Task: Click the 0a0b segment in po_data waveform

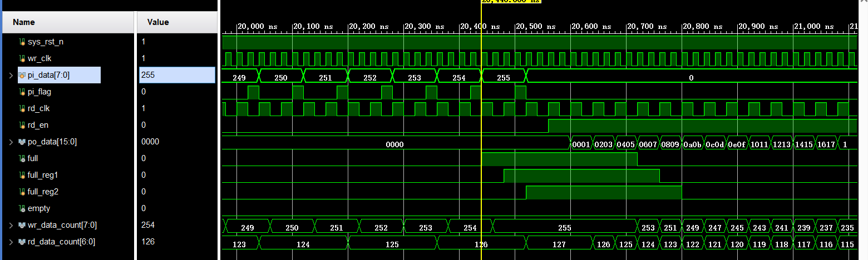Action: [x=692, y=144]
